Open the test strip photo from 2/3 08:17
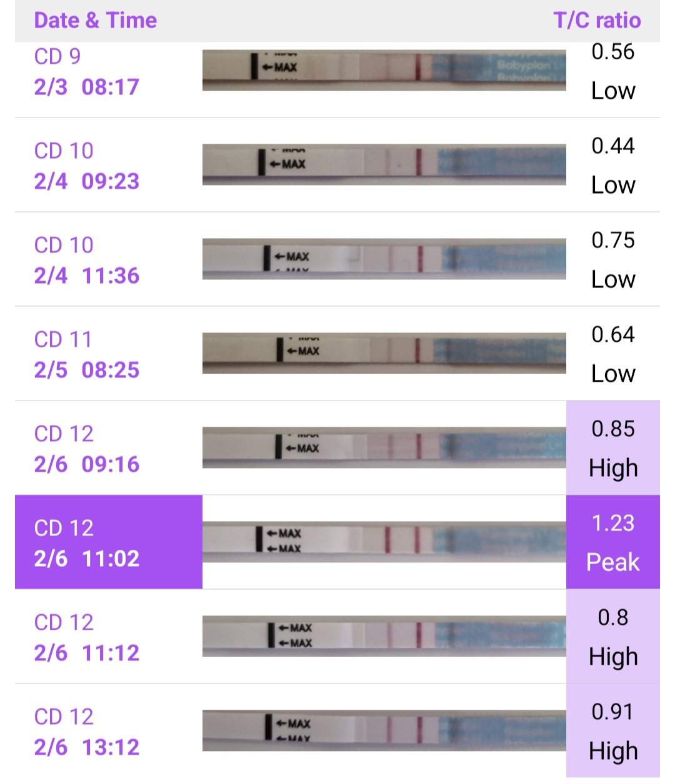This screenshot has height=784, width=675. (x=384, y=70)
